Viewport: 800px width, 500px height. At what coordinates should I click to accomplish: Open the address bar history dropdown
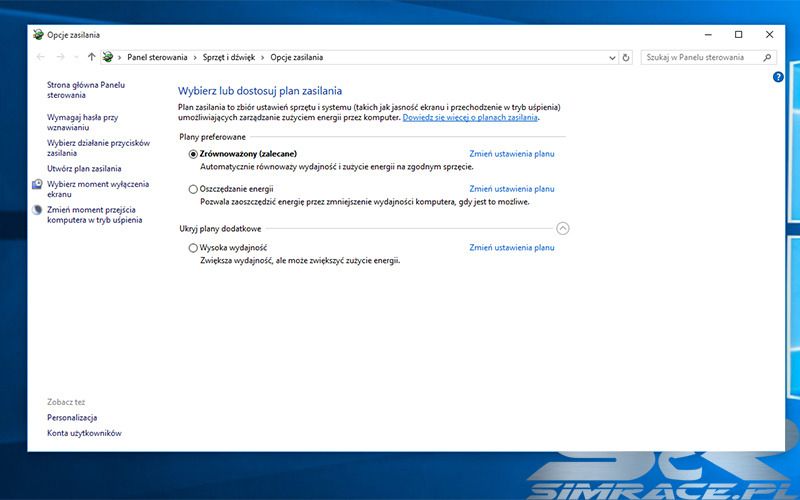coord(611,58)
